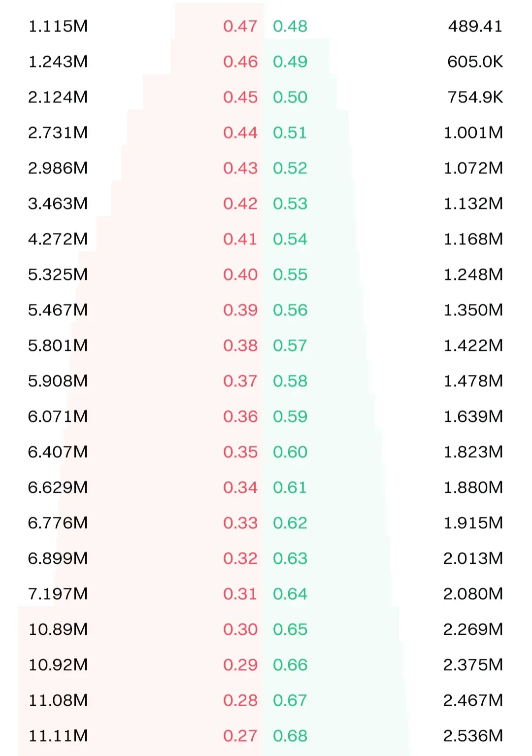Tap the 4.272M bid quantity

[58, 239]
